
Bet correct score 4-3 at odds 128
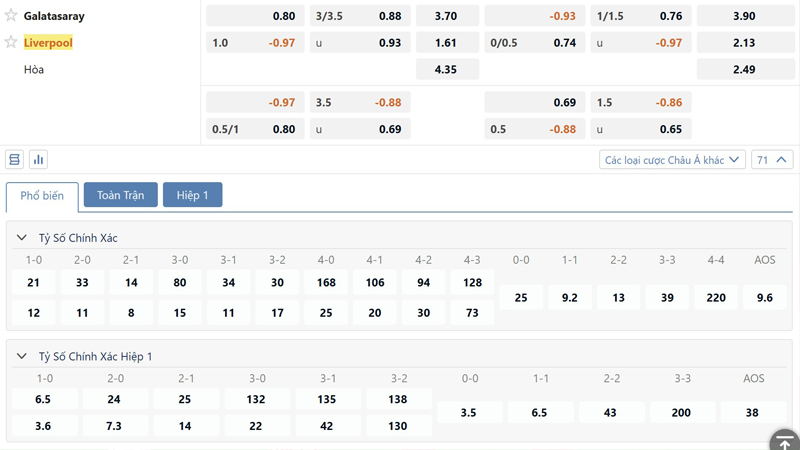[472, 282]
